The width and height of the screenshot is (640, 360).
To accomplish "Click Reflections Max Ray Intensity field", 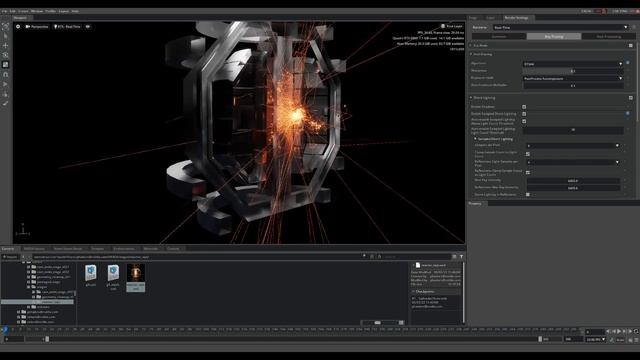I will 573,188.
